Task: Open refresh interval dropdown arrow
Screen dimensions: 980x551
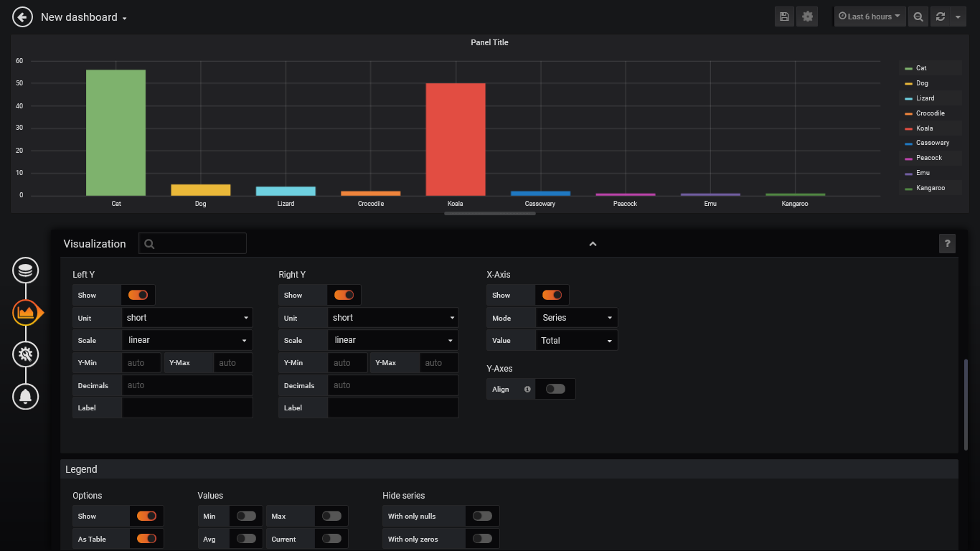Action: click(958, 17)
